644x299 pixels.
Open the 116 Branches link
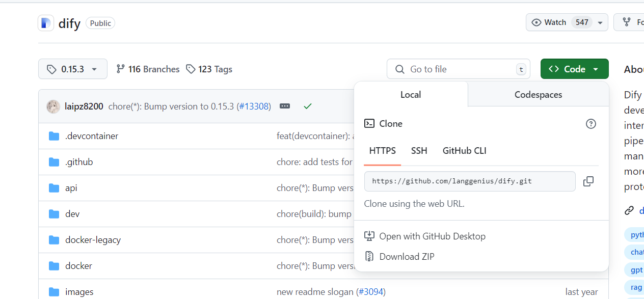pyautogui.click(x=148, y=69)
